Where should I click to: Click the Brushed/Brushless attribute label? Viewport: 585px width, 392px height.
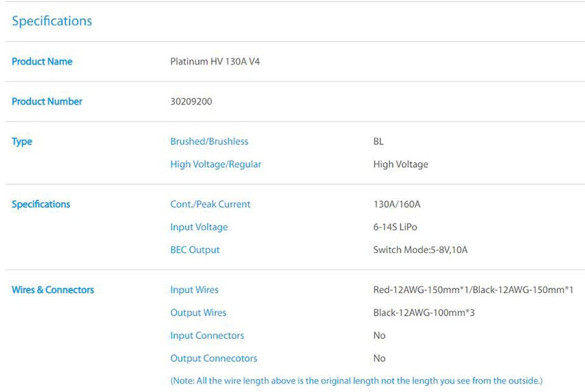click(x=209, y=142)
